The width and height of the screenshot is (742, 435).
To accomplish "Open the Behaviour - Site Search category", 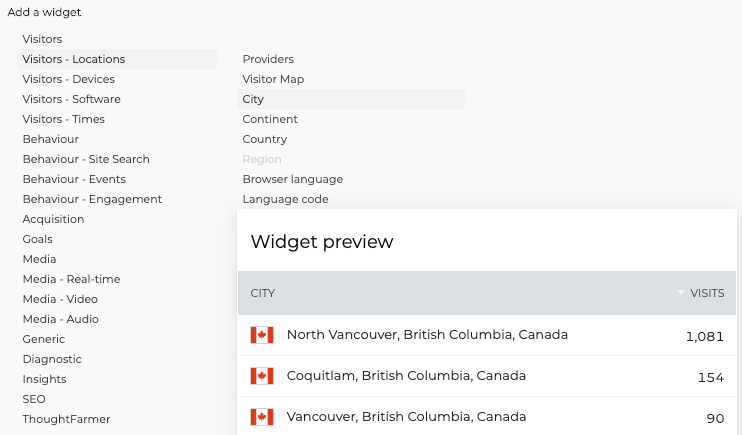I will pyautogui.click(x=86, y=159).
